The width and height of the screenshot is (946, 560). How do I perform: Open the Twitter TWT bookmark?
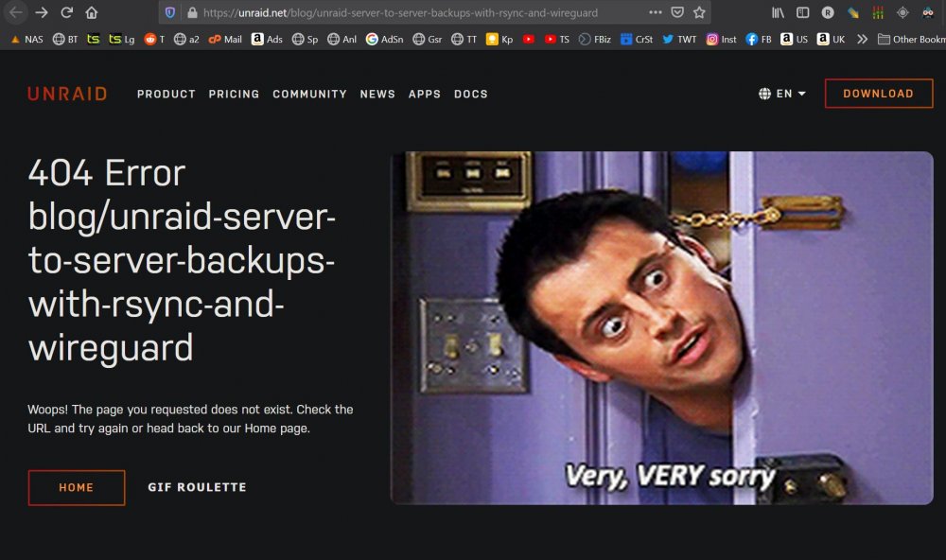click(679, 39)
